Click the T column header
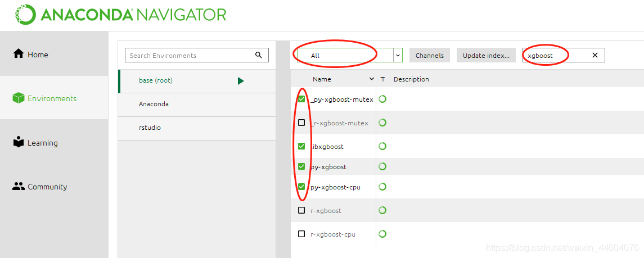Viewport: 644px width, 258px height. click(382, 79)
